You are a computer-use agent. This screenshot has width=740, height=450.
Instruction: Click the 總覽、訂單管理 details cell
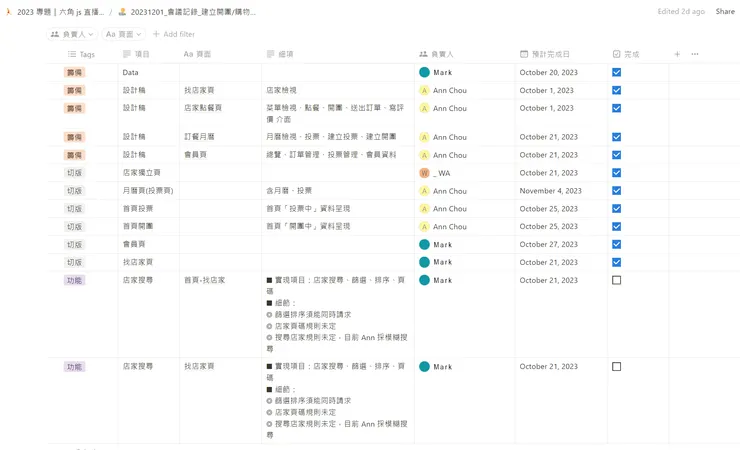[x=338, y=155]
